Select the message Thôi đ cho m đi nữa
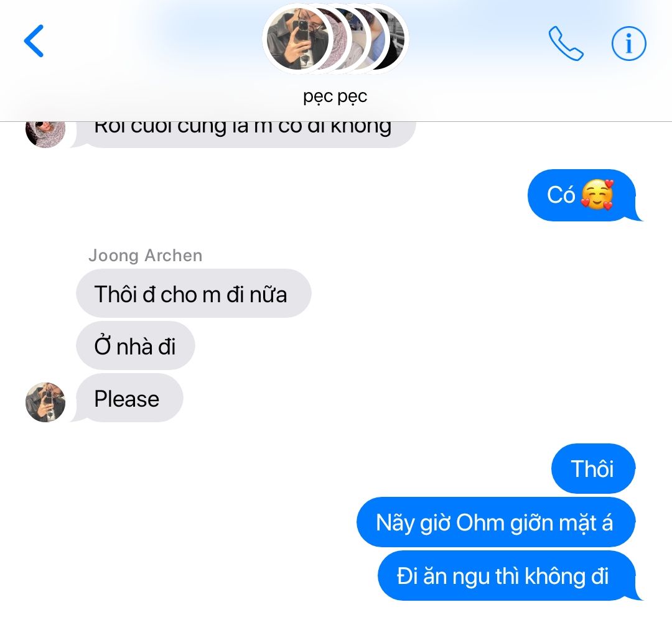 (194, 294)
